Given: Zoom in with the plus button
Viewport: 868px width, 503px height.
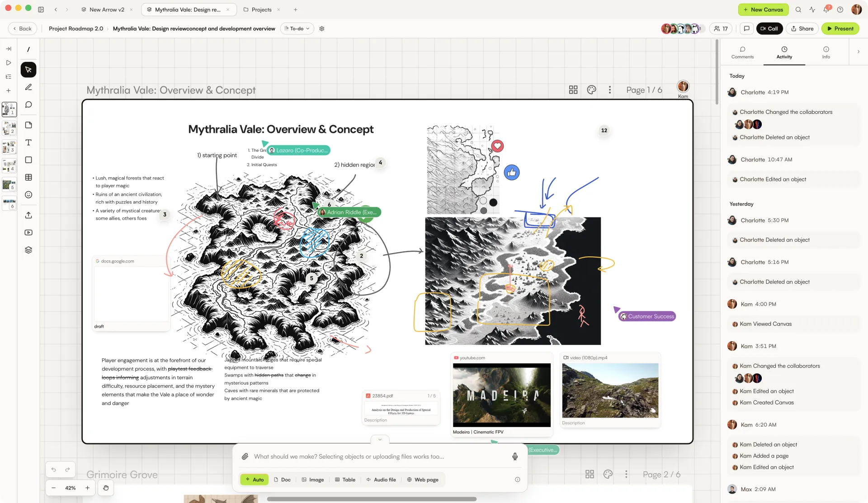Looking at the screenshot, I should [x=87, y=488].
